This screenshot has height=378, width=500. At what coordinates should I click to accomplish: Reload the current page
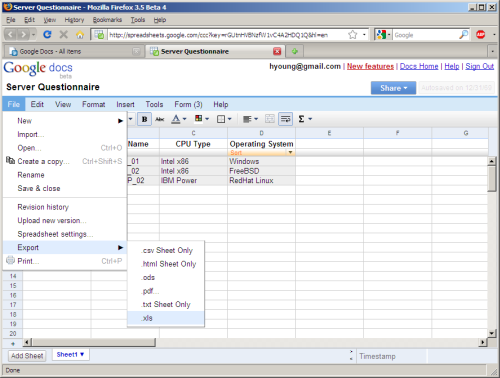pos(47,34)
